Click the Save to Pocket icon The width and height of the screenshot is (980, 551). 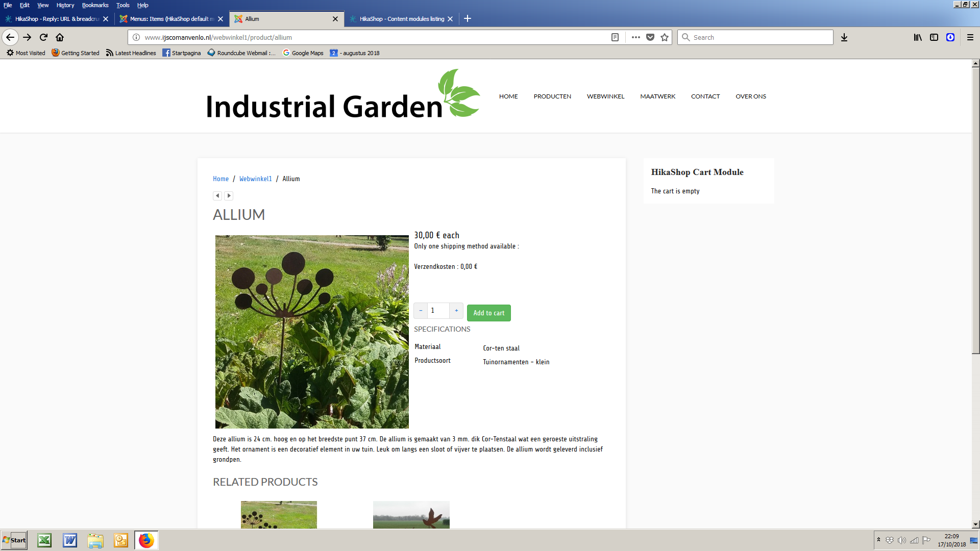click(x=650, y=37)
